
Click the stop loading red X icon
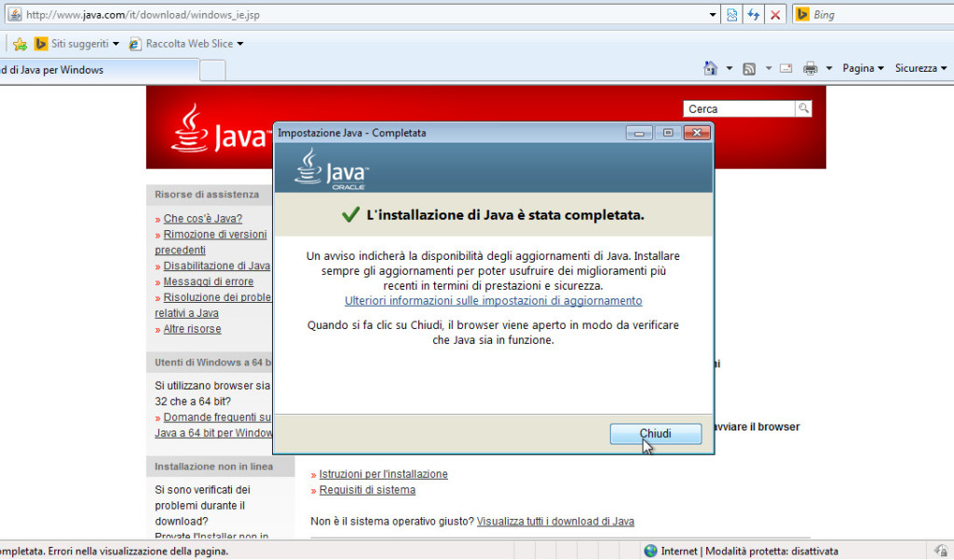click(775, 15)
